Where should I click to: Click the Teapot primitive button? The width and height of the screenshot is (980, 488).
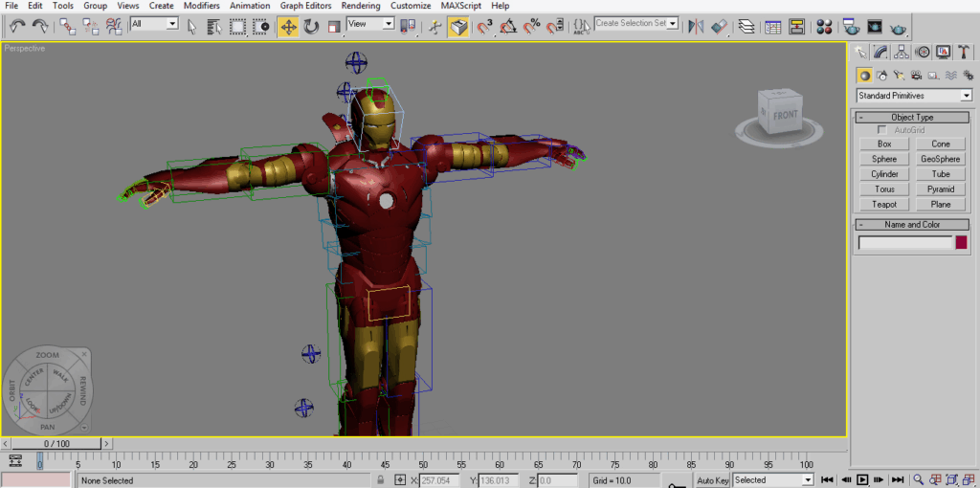click(884, 205)
